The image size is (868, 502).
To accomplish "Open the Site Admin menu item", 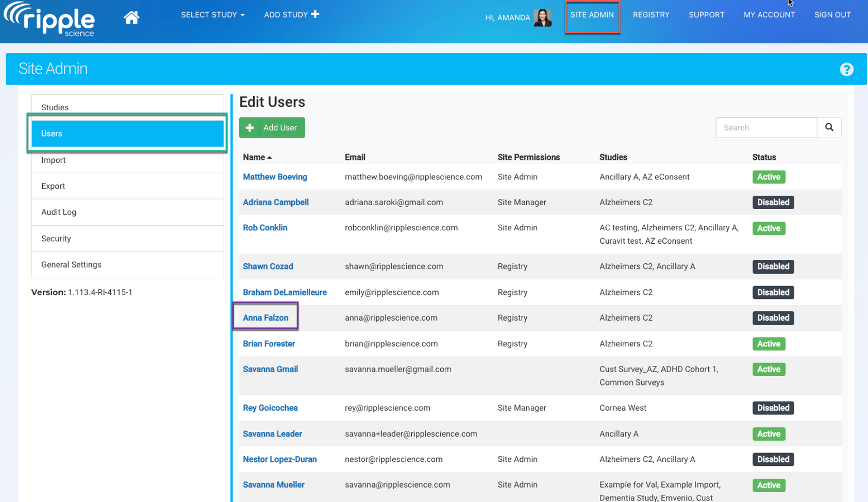I will tap(592, 15).
